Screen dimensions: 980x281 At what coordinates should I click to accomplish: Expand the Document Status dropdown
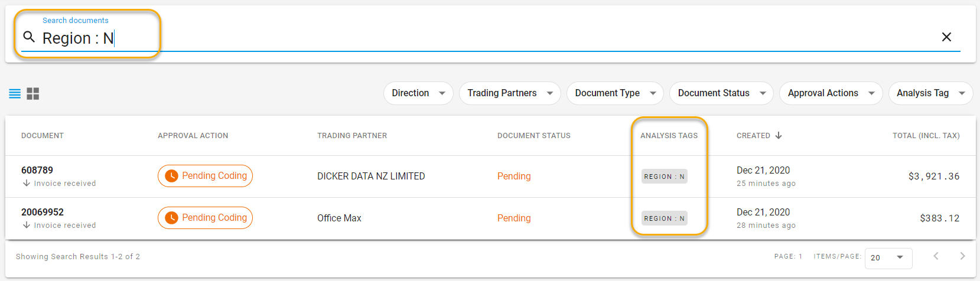pos(721,93)
